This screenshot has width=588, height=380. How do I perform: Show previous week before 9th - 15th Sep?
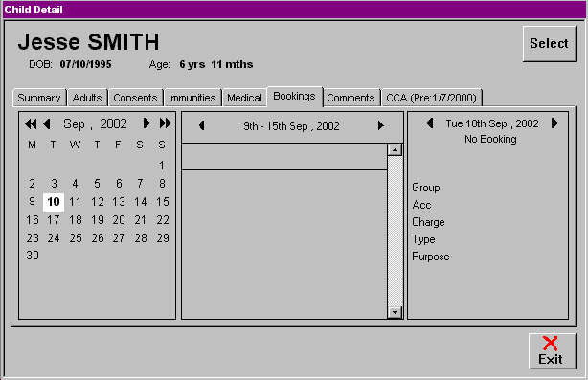point(202,125)
